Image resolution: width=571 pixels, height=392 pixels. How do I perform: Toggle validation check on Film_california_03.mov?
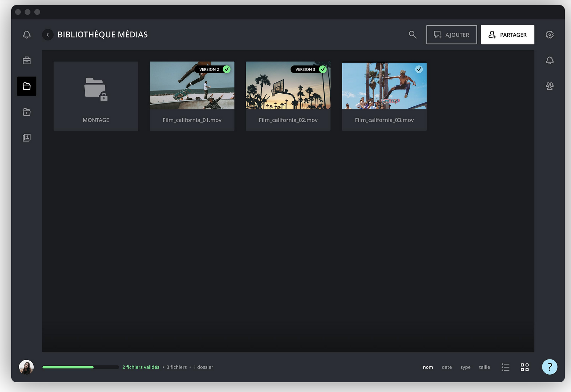point(419,69)
